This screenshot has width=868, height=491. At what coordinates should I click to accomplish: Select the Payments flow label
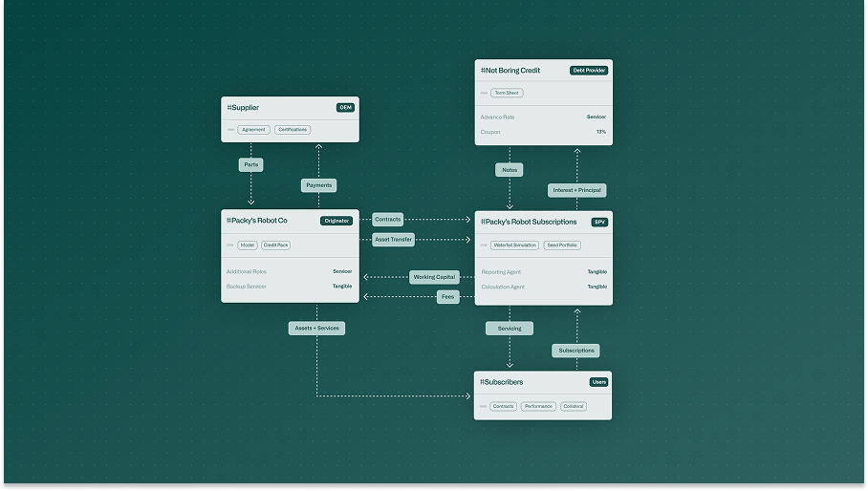(x=319, y=185)
